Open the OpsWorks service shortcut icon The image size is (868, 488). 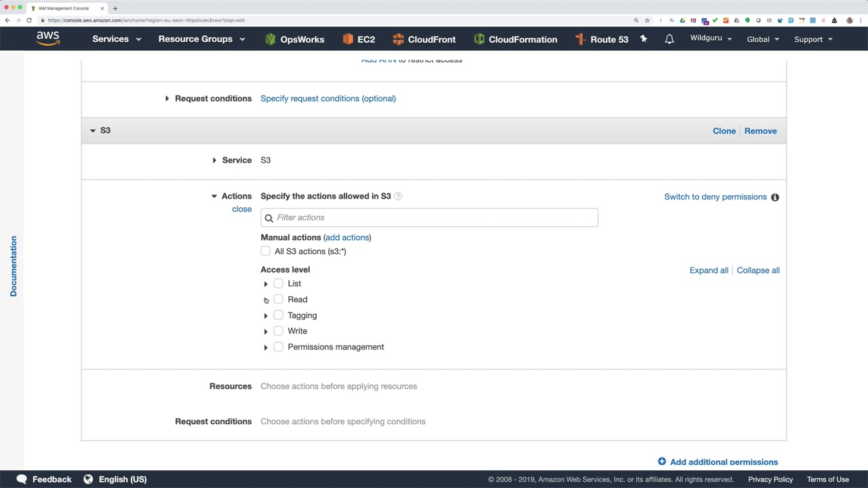[x=271, y=39]
